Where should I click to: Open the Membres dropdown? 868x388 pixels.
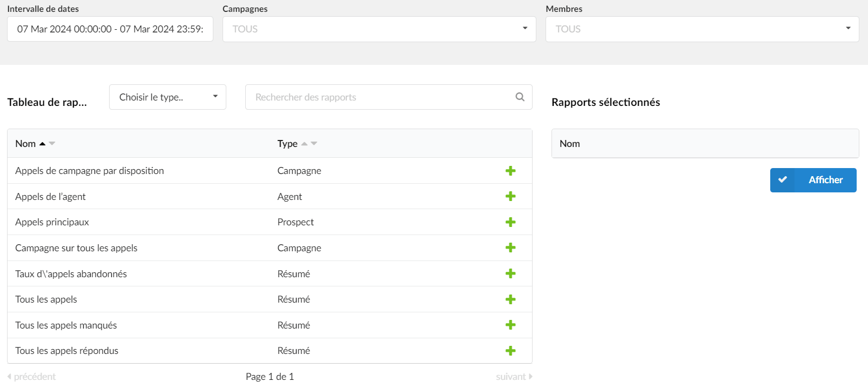tap(702, 29)
